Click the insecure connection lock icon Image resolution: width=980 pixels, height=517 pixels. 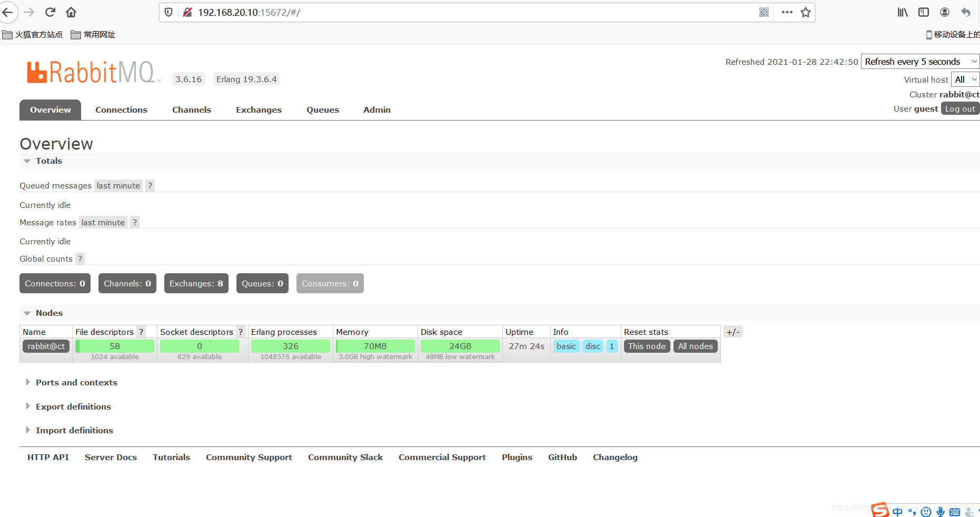click(187, 12)
